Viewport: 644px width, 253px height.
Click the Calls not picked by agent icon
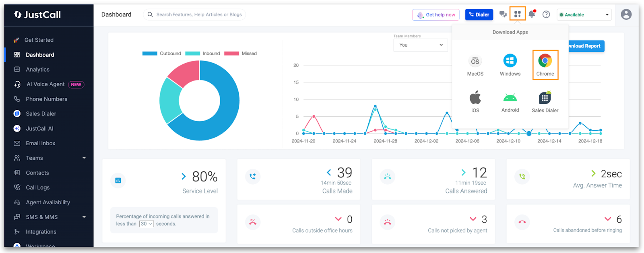[387, 222]
